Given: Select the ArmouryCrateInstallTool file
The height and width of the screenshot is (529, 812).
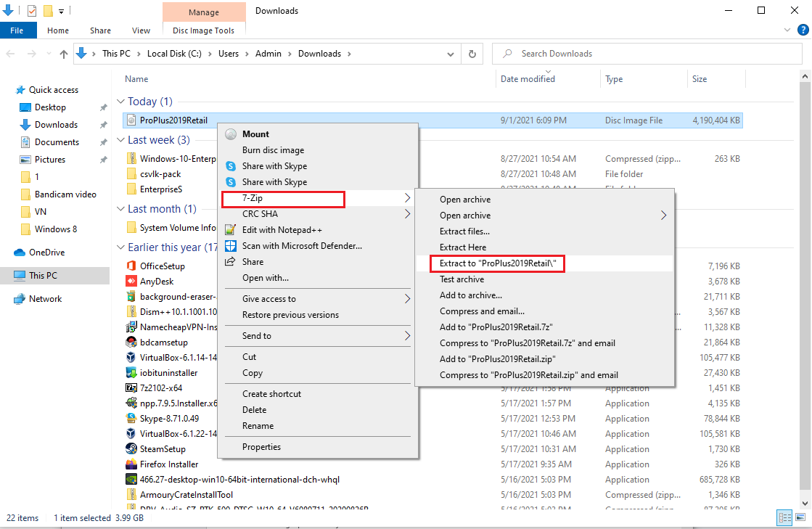Looking at the screenshot, I should (x=186, y=495).
